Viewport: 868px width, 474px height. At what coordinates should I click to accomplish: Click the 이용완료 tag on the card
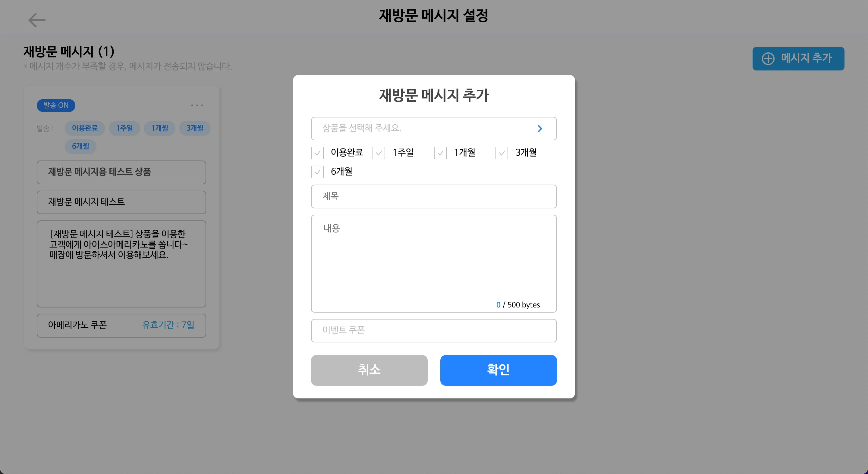click(x=85, y=128)
